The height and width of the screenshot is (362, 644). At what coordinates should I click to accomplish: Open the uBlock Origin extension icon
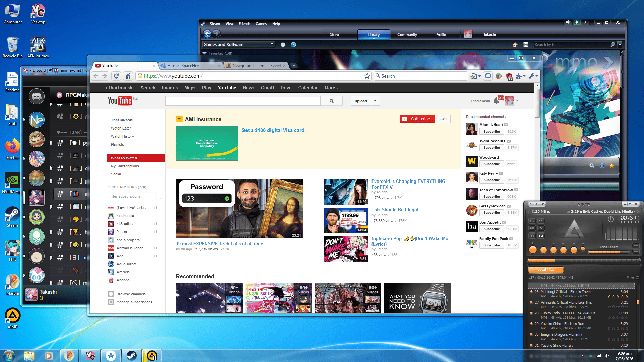[509, 76]
